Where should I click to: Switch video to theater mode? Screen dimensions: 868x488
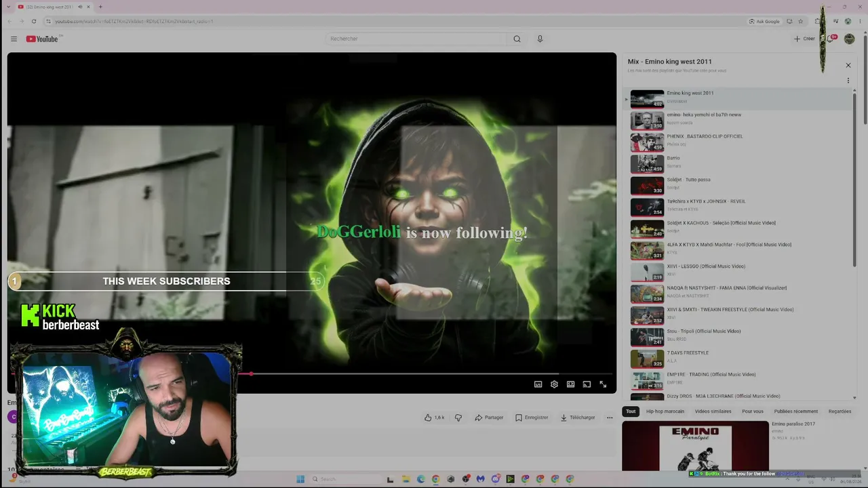tap(570, 384)
